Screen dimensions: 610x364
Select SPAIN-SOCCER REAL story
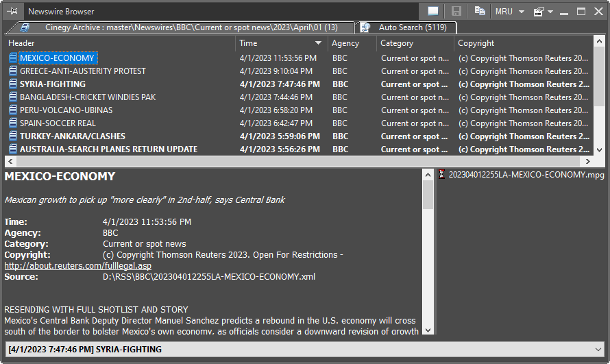(x=58, y=123)
